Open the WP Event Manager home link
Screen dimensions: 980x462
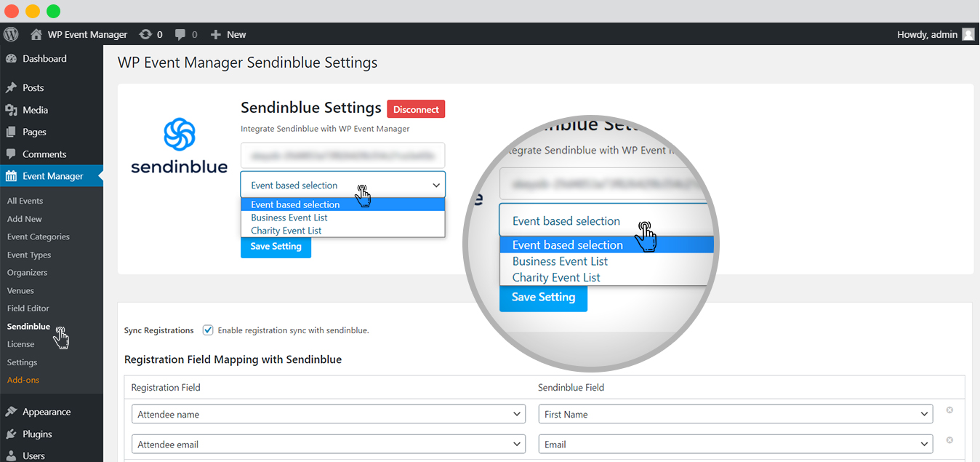[x=79, y=34]
